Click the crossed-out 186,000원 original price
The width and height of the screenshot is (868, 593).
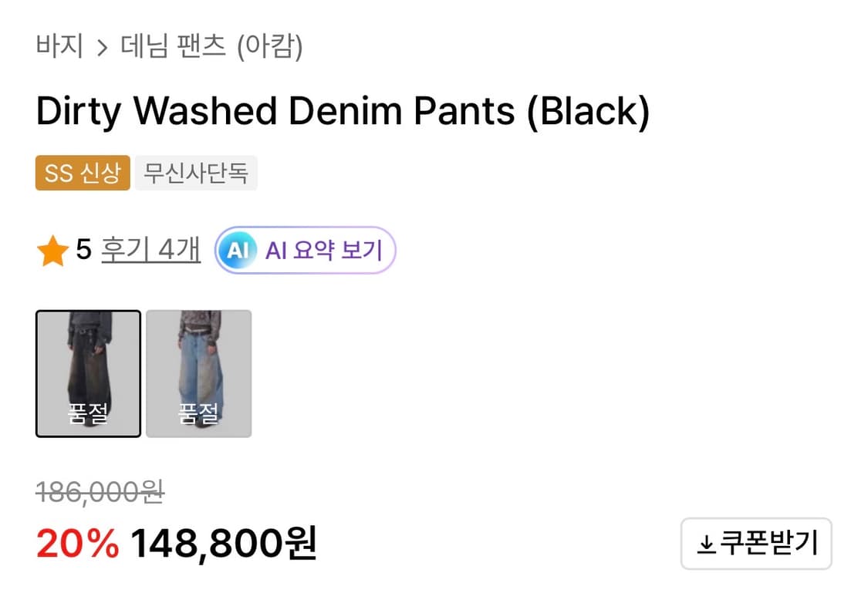coord(101,493)
